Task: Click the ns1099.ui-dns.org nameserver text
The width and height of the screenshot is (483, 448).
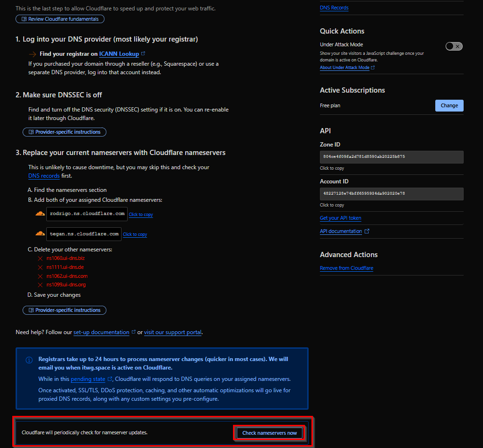Action: tap(66, 284)
